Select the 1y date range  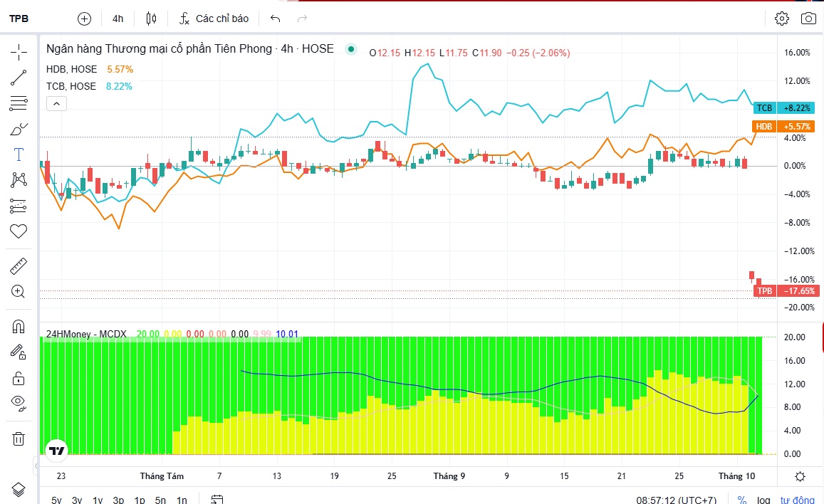(x=98, y=500)
